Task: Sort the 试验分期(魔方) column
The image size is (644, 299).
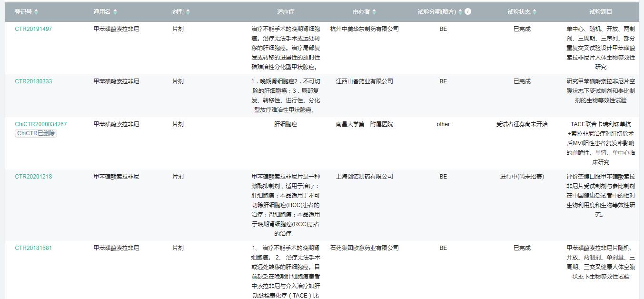Action: (x=460, y=12)
